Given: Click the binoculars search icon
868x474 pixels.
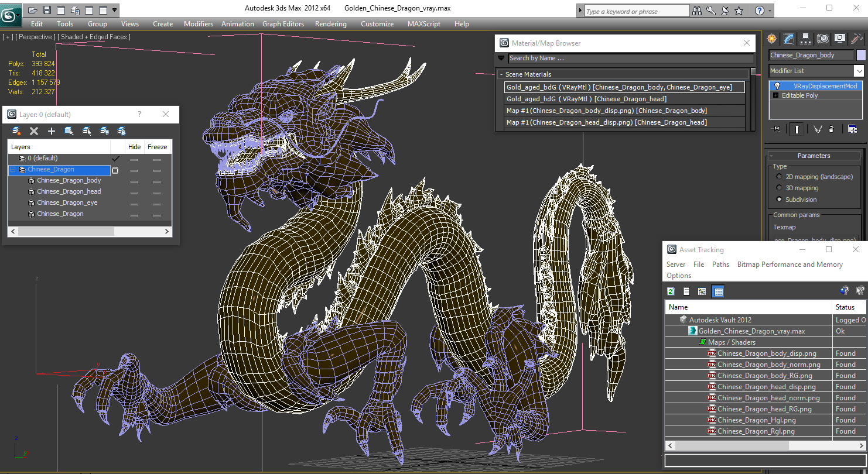Looking at the screenshot, I should [x=697, y=11].
